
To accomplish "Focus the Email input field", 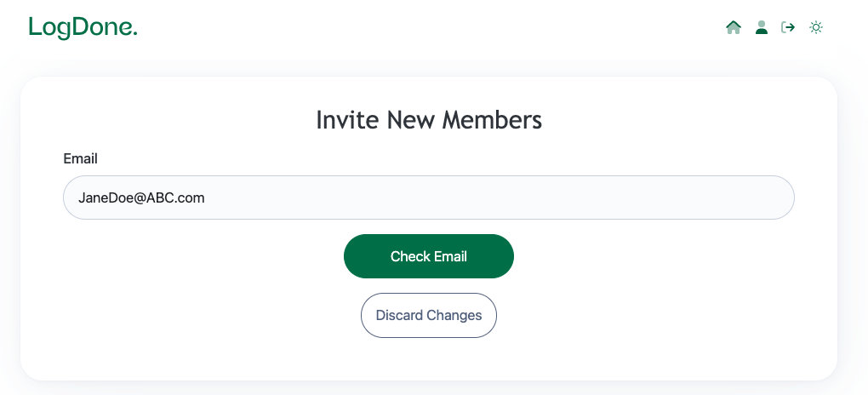I will point(428,197).
